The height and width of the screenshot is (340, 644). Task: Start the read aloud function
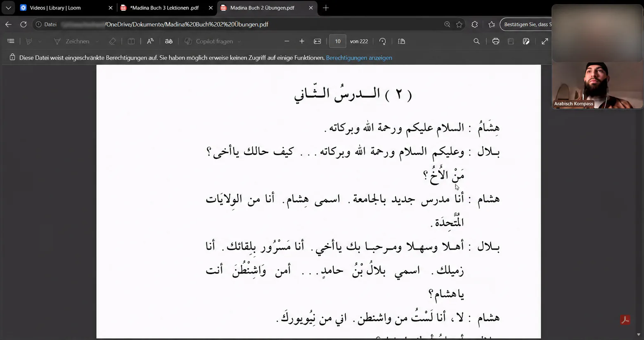pyautogui.click(x=150, y=41)
